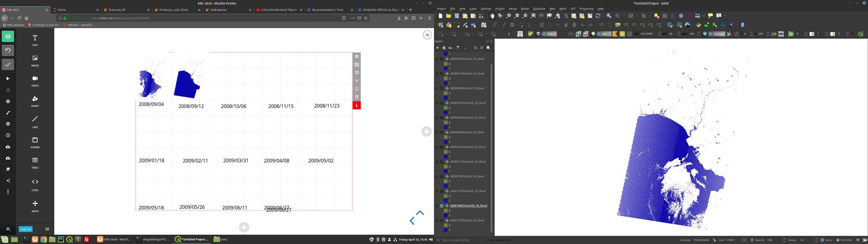Switch to the Hydroperiod Firefox tab
Viewport: 868px width, 244px height.
click(x=228, y=10)
